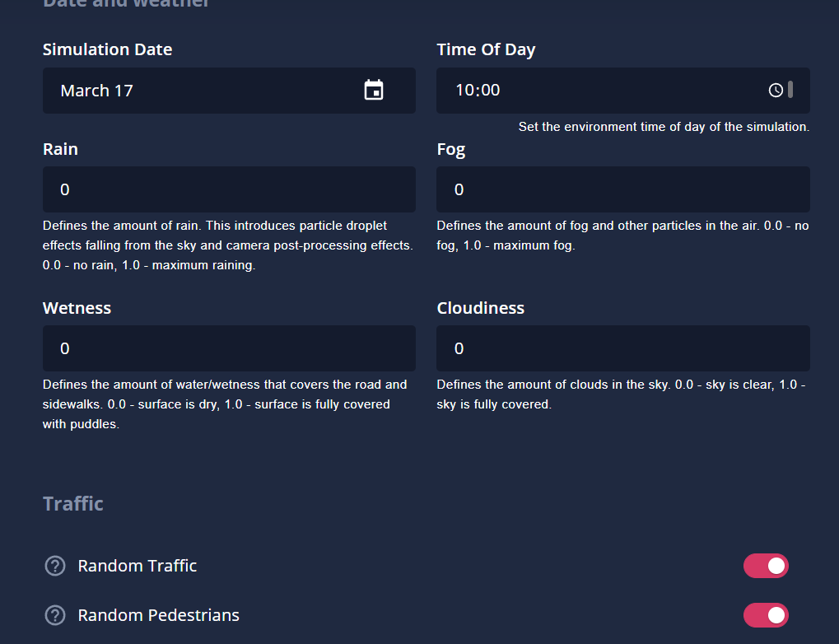The image size is (839, 644).
Task: Click the Traffic section heading
Action: (72, 504)
